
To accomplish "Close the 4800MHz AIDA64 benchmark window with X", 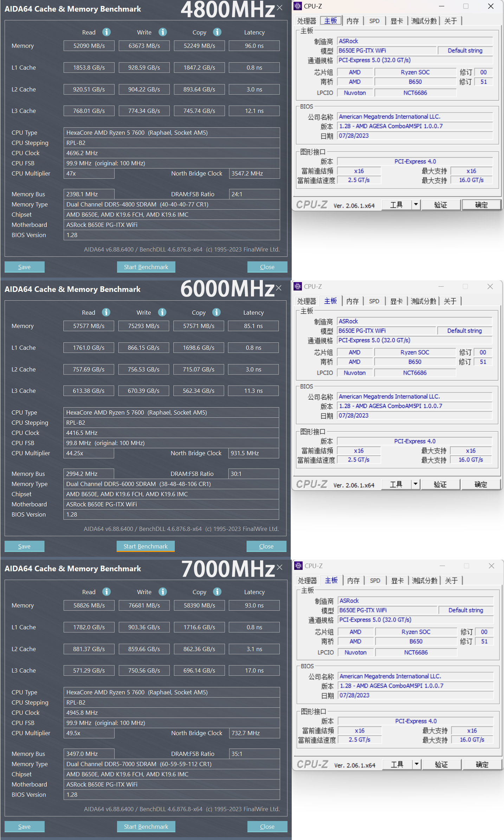I will pos(279,7).
